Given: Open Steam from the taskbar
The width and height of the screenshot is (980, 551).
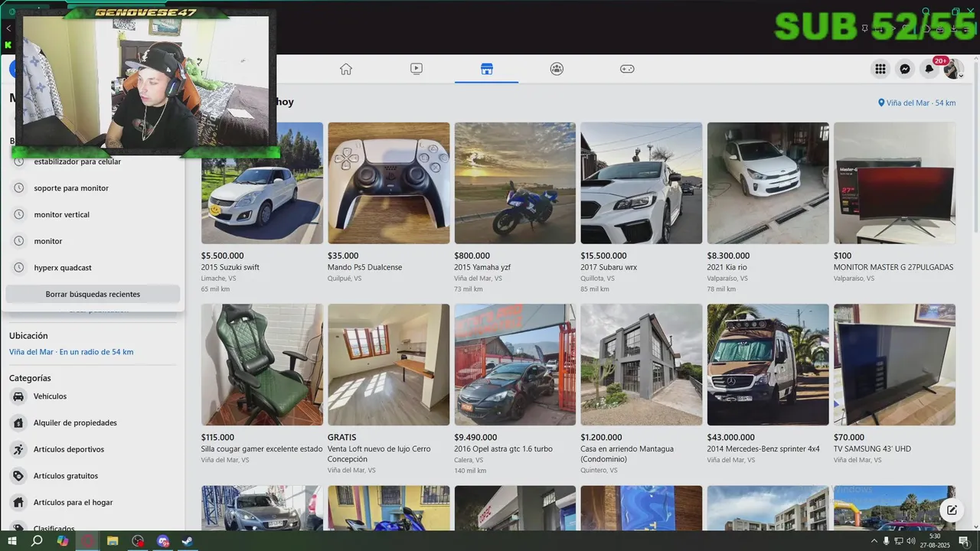Looking at the screenshot, I should (x=188, y=541).
